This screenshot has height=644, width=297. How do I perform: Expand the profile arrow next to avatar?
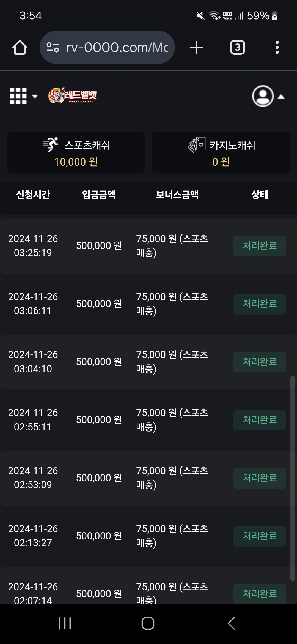click(281, 97)
